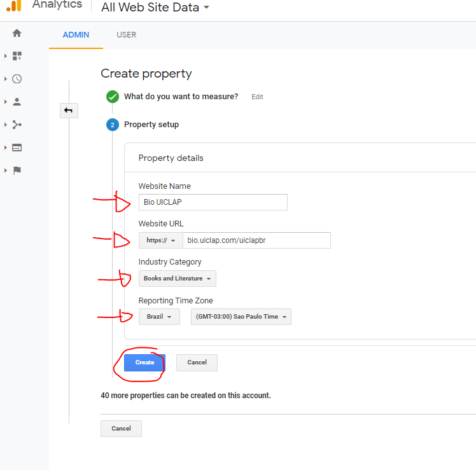Image resolution: width=476 pixels, height=470 pixels.
Task: Open the Behavior page icon
Action: coord(17,148)
